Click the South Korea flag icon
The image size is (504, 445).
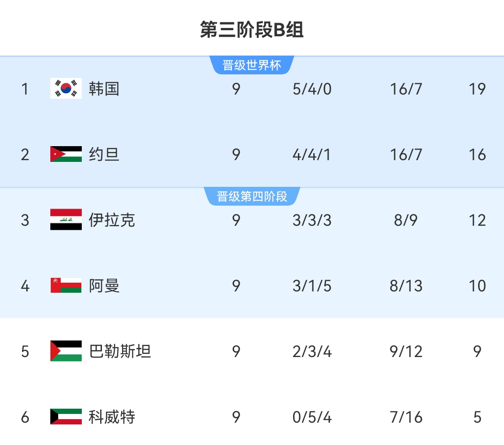coord(66,89)
